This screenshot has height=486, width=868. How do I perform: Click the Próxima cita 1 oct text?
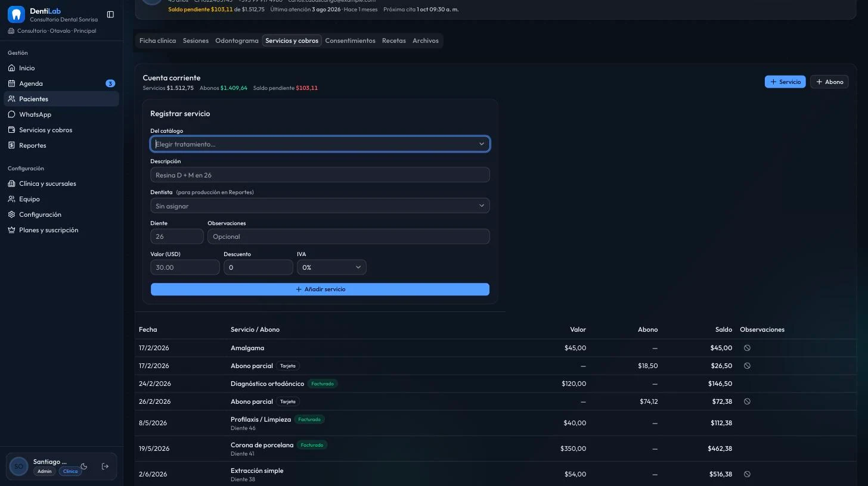coord(421,10)
